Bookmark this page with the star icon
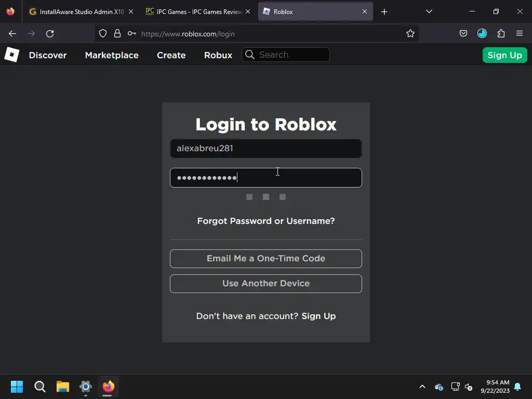The height and width of the screenshot is (399, 532). (x=410, y=34)
